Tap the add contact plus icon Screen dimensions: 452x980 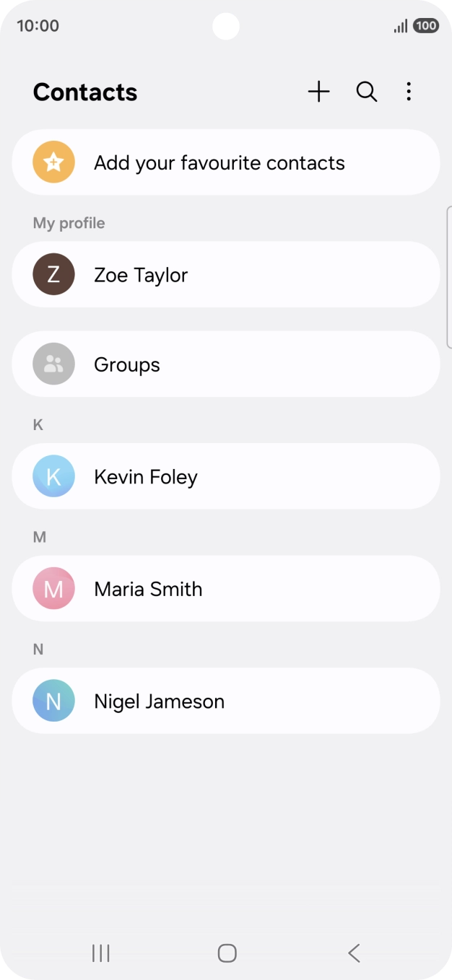coord(318,92)
